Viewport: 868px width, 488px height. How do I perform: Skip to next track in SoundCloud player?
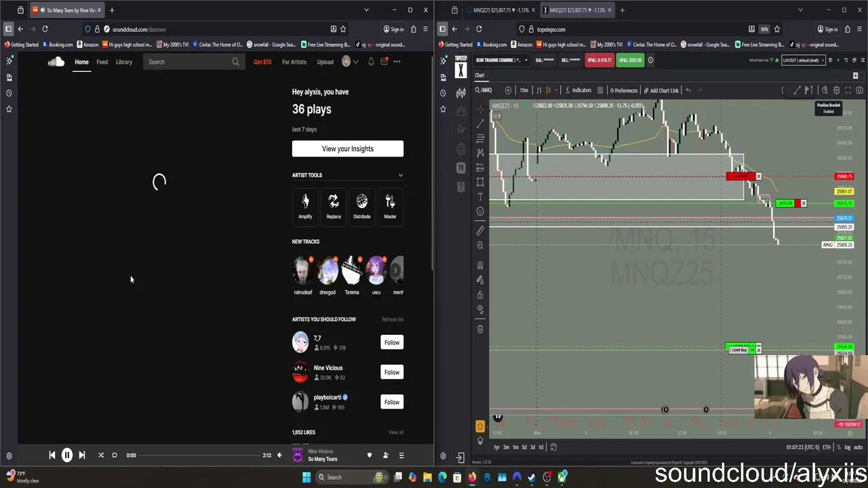pyautogui.click(x=82, y=455)
